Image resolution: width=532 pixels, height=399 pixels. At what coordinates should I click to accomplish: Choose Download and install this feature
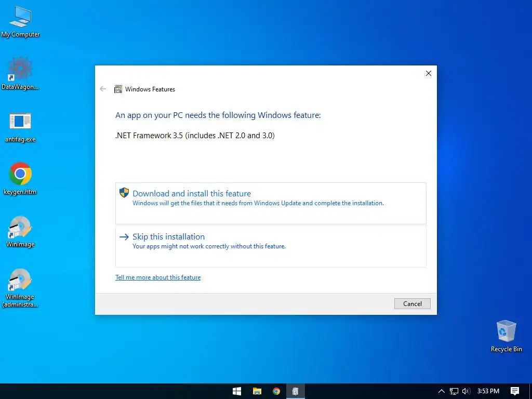pyautogui.click(x=271, y=203)
